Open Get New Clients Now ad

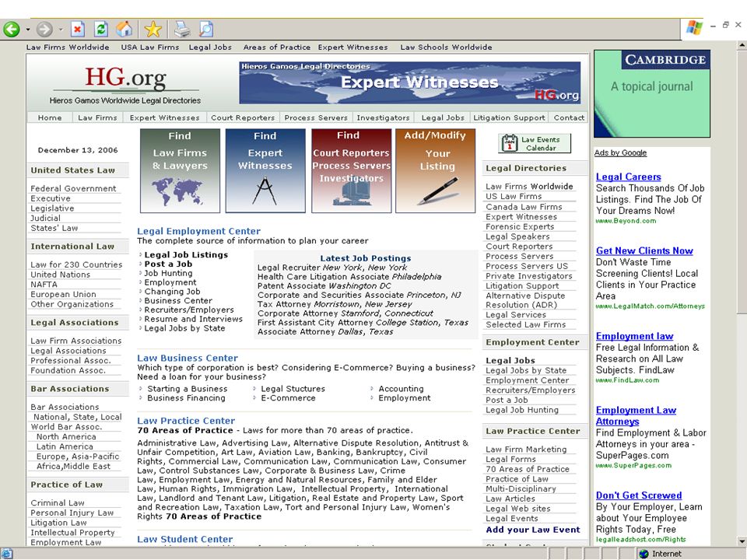click(x=644, y=250)
